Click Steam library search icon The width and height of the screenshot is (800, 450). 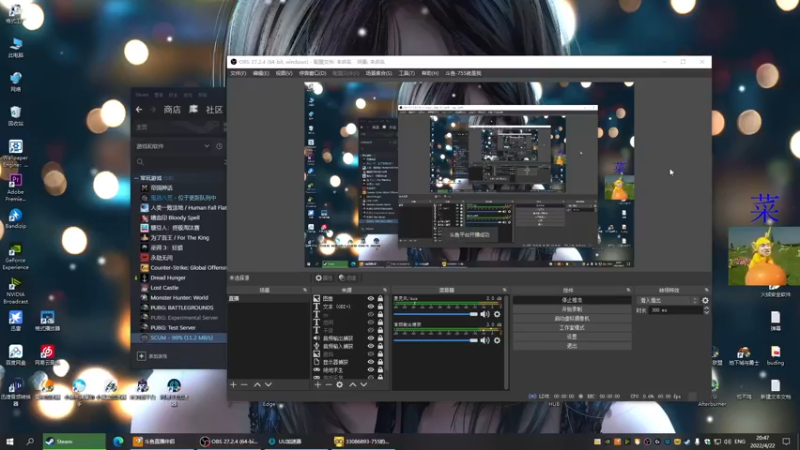coord(140,162)
